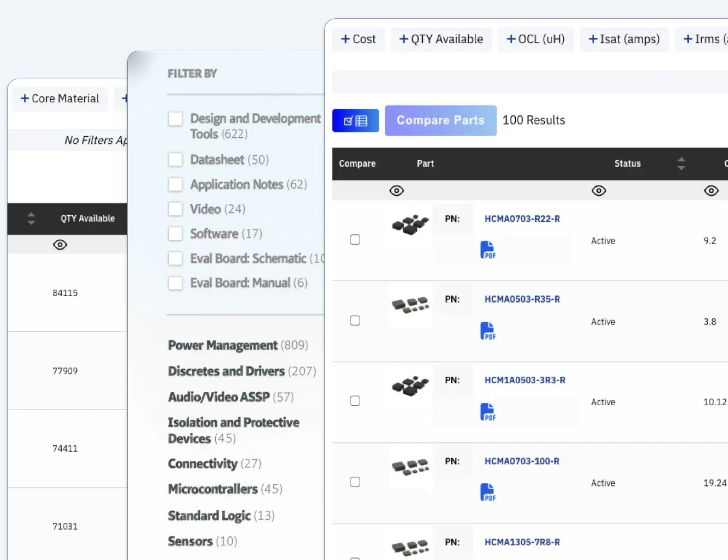Open PDF datasheet for HCMA0703-100-R
Image resolution: width=728 pixels, height=560 pixels.
(x=488, y=492)
